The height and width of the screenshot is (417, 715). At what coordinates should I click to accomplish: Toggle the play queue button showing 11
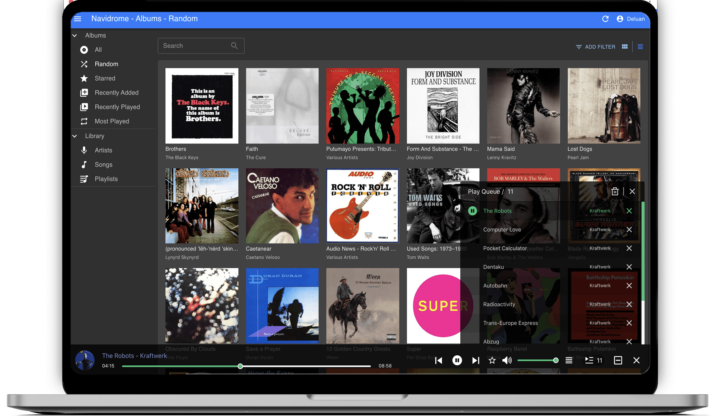(x=593, y=360)
